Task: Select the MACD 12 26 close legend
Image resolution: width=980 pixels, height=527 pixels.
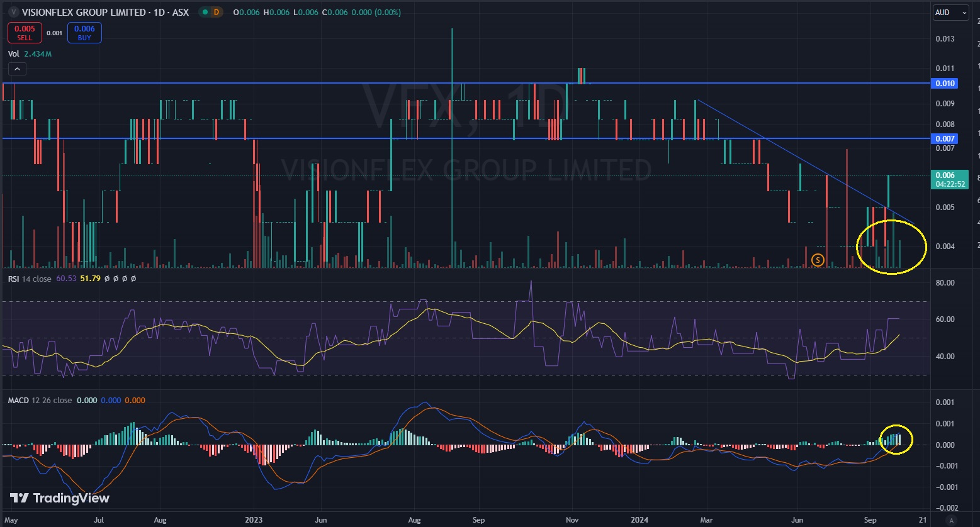Action: point(41,400)
